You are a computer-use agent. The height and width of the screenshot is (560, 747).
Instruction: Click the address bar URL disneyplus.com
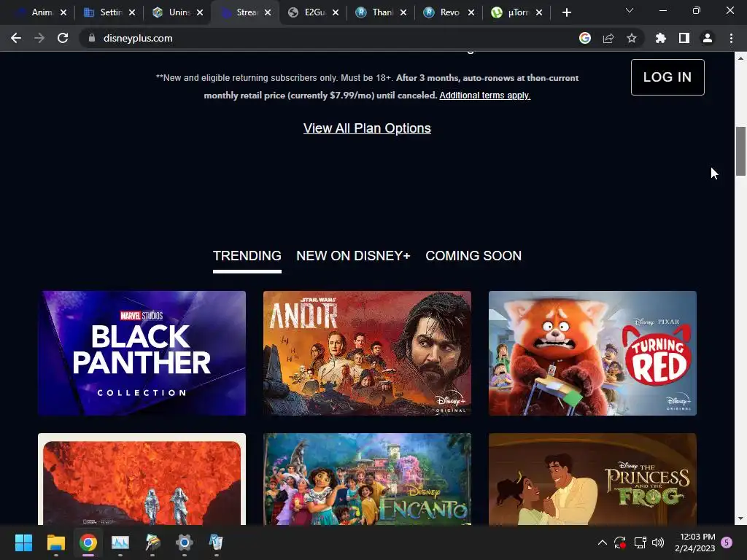[x=138, y=38]
